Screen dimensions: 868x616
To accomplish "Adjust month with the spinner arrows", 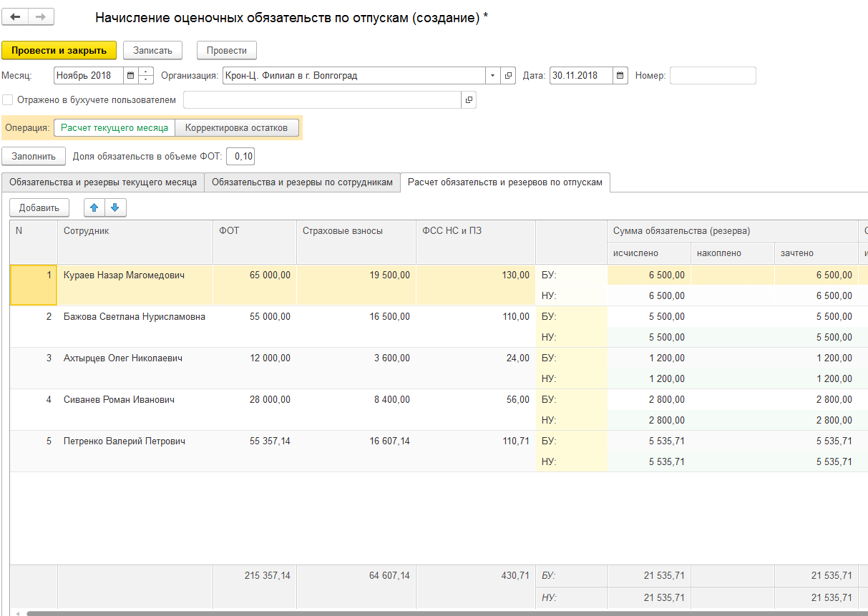I will [146, 75].
